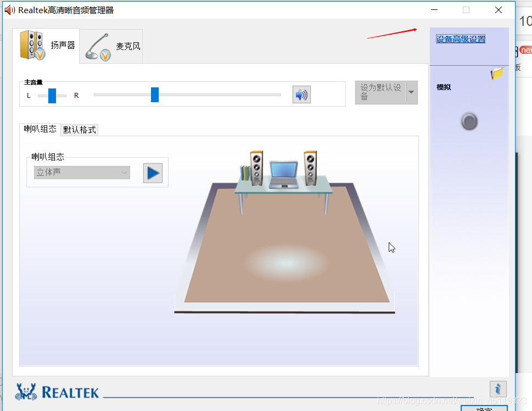Screen dimensions: 532x411
Task: Open the information icon button
Action: pyautogui.click(x=498, y=388)
